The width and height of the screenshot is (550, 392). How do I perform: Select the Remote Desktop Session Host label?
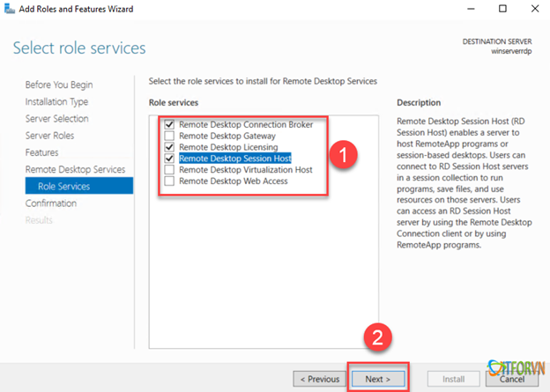tap(234, 159)
